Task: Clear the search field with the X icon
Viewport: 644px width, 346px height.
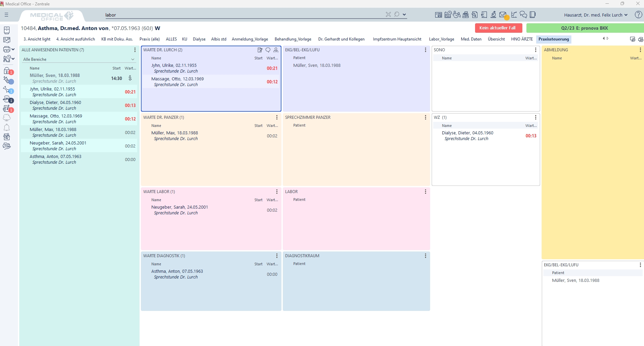Action: [x=388, y=14]
